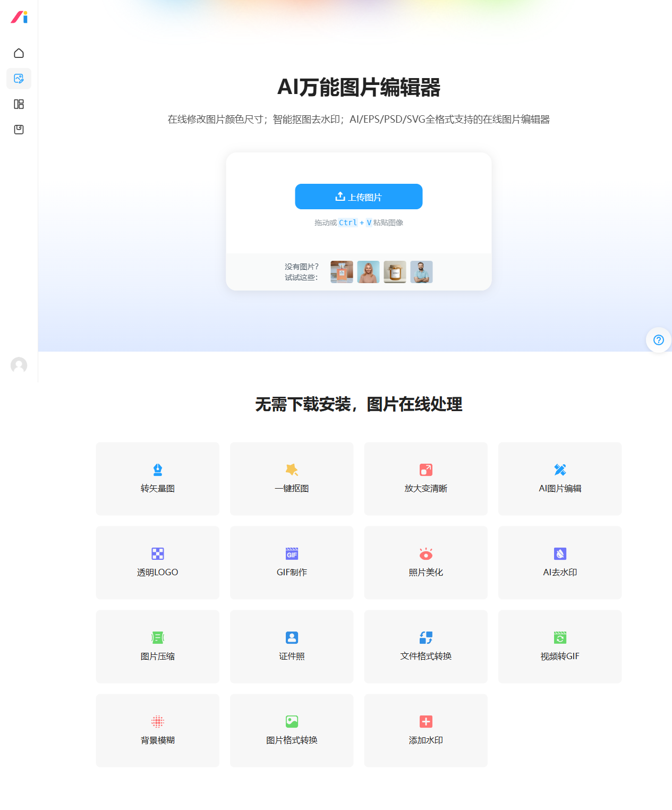Open the user avatar profile

coord(19,365)
